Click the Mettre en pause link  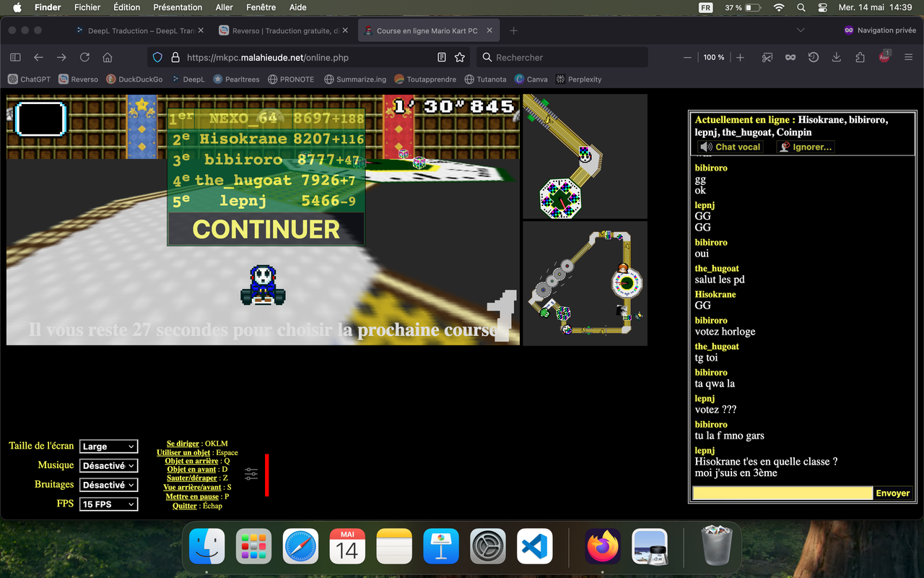192,497
